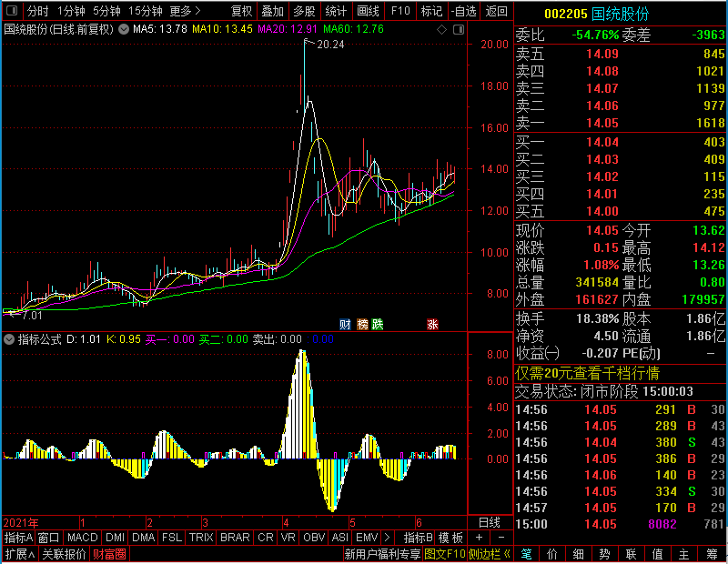
Task: Click the 2021年 label on time axis
Action: (x=21, y=523)
